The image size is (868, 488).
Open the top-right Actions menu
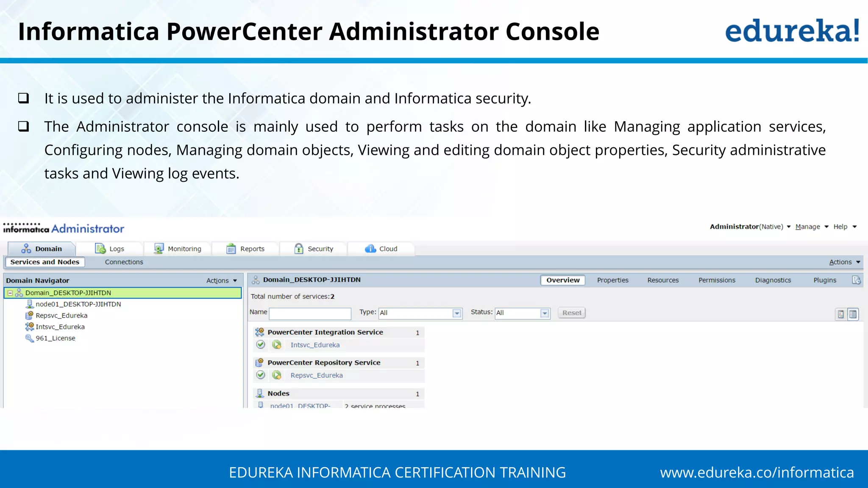click(x=844, y=262)
